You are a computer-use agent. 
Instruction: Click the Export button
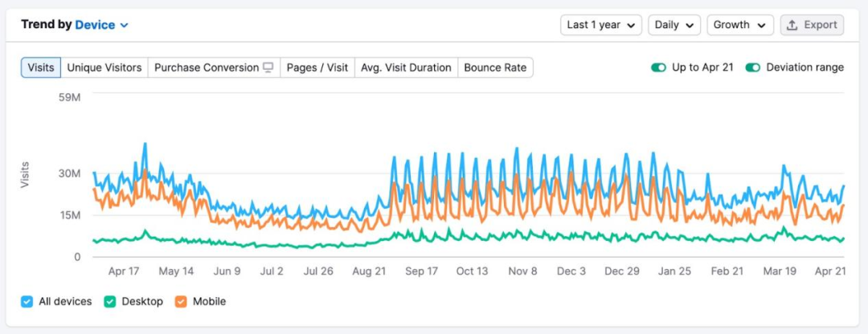812,25
